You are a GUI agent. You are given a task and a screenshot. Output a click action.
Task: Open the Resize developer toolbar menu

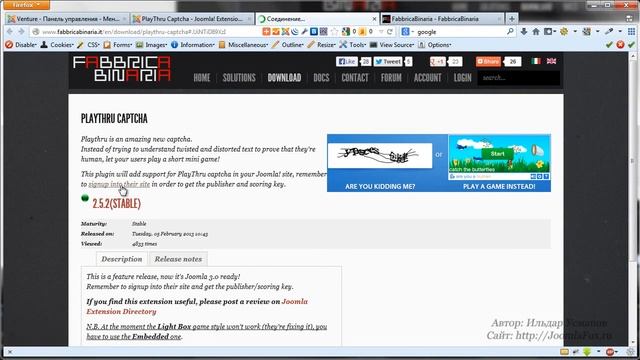[322, 45]
